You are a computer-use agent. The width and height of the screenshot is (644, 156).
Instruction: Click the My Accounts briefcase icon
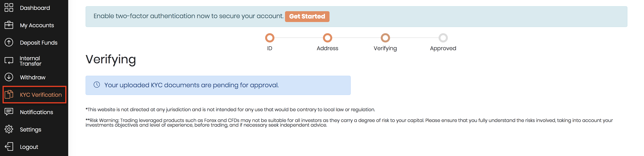click(9, 25)
